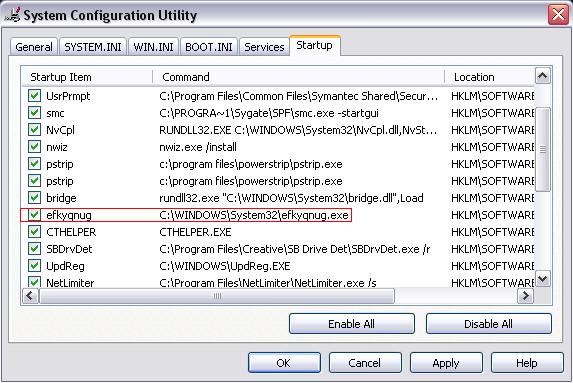
Task: Sort by the Startup Item column header
Action: point(87,77)
